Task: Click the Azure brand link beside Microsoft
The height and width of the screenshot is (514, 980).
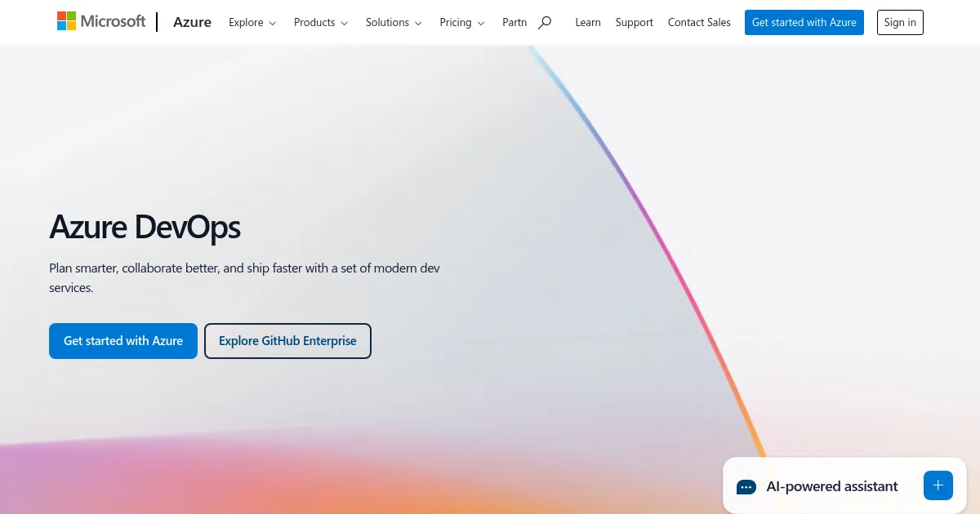Action: [192, 23]
